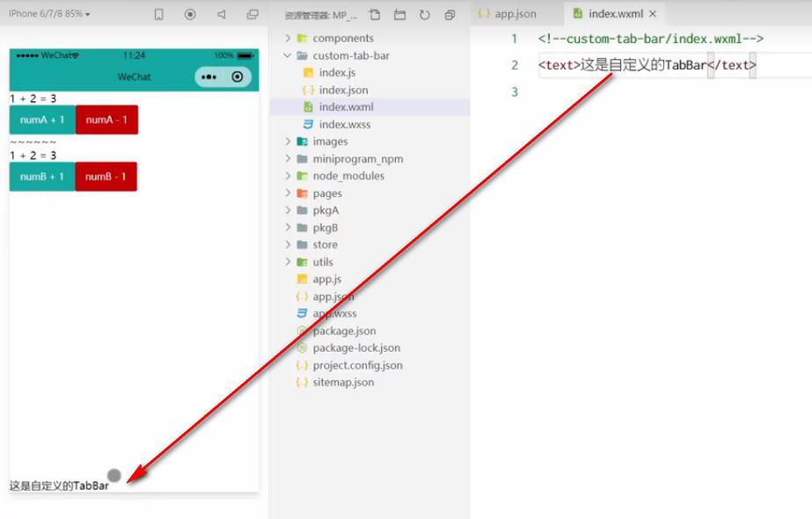The width and height of the screenshot is (812, 519).
Task: Switch to the app.json editor tab
Action: (x=508, y=14)
